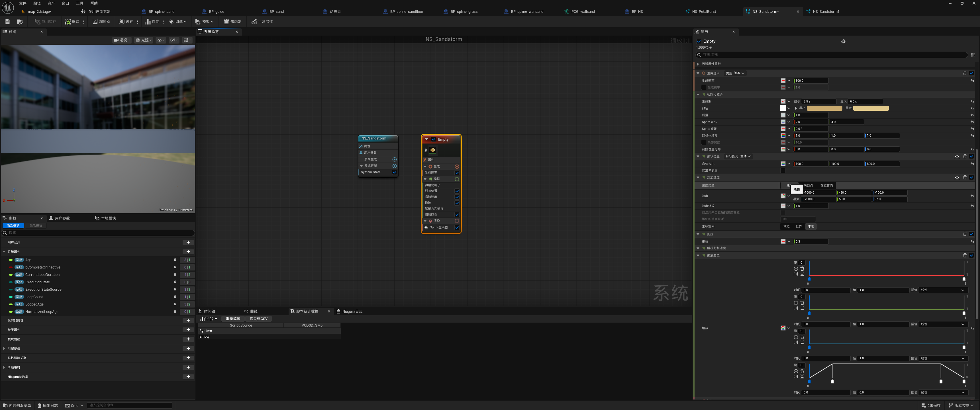Screen dimensions: 980x410
Task: Click 盒体大小 Z value 800.0 field
Action: click(x=882, y=164)
